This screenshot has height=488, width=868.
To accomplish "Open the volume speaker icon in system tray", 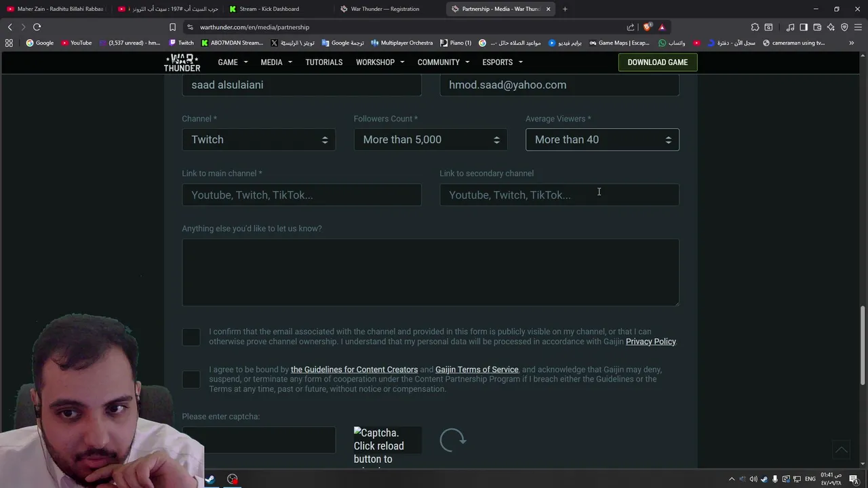I will pos(753,479).
